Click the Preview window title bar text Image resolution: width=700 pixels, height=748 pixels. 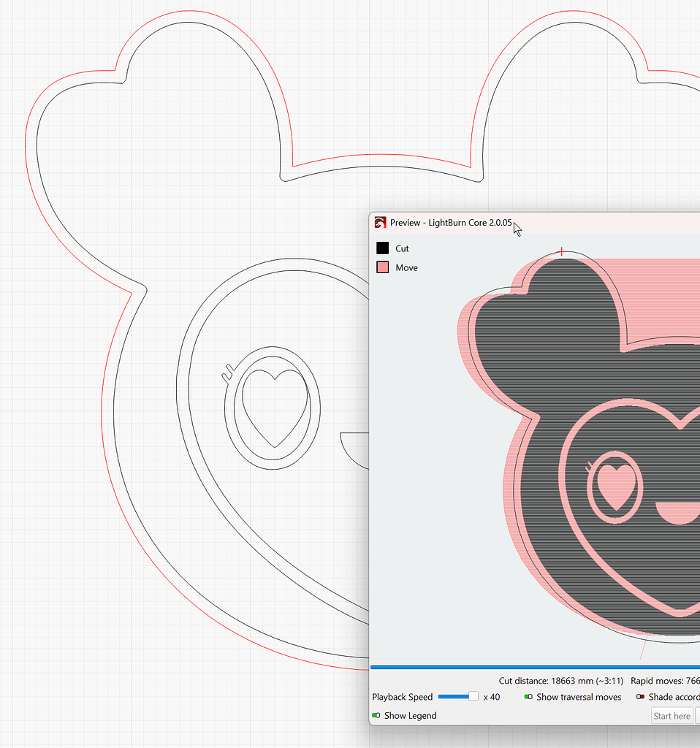[451, 223]
